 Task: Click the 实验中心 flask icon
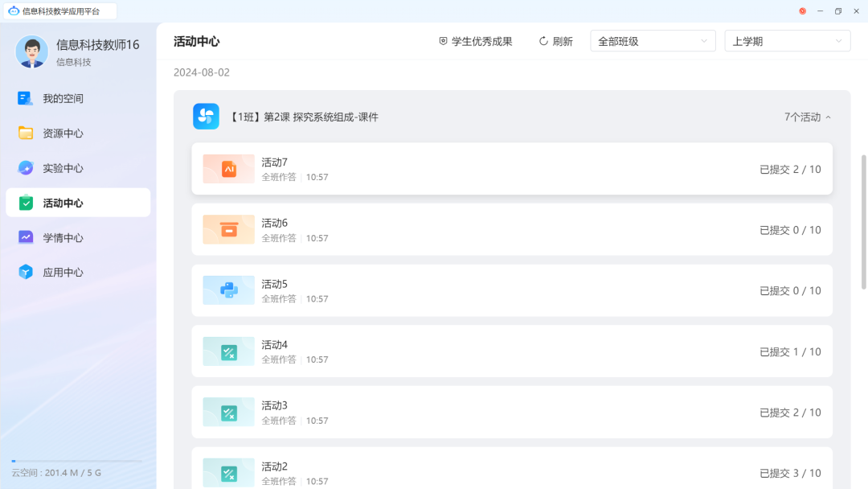point(22,167)
